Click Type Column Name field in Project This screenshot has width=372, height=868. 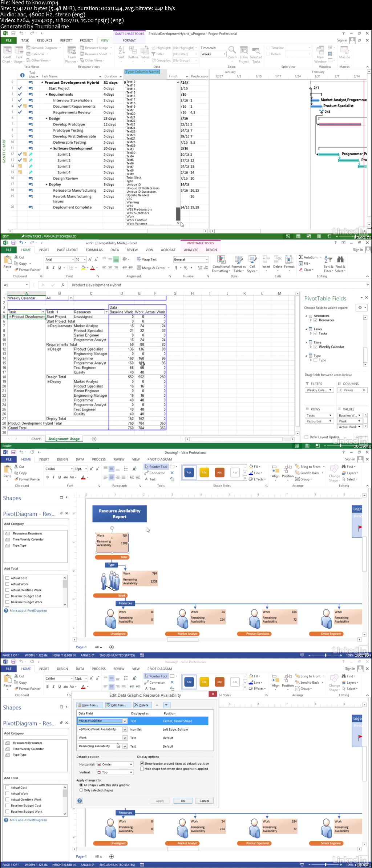142,72
